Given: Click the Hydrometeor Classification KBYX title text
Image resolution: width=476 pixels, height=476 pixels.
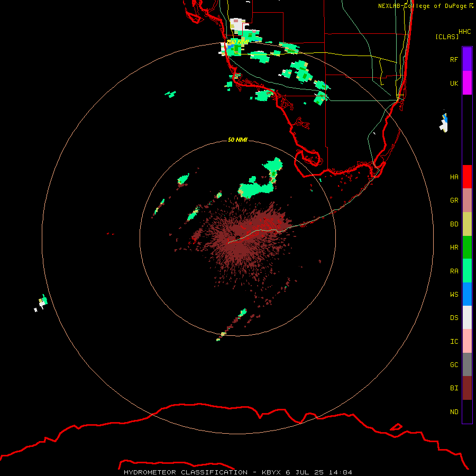Looking at the screenshot, I should click(238, 472).
